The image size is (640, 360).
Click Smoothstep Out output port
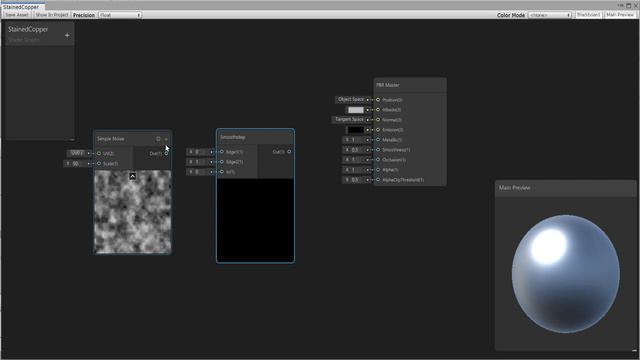[x=289, y=151]
